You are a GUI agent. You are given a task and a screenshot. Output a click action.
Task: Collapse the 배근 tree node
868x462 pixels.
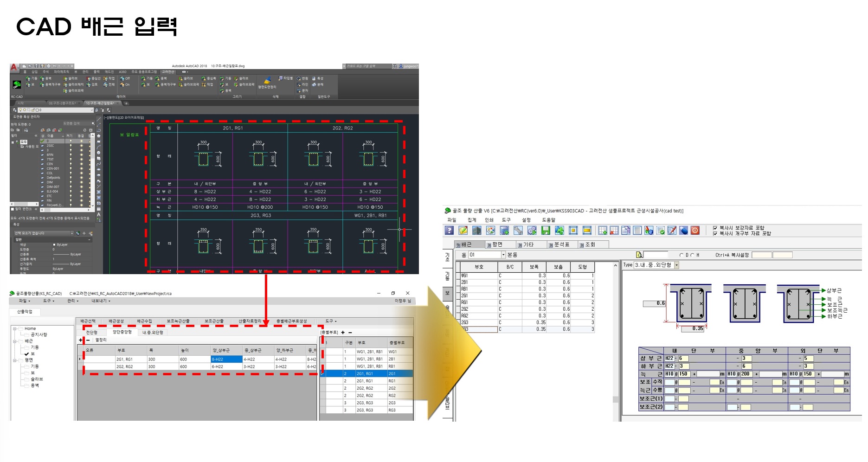[15, 341]
